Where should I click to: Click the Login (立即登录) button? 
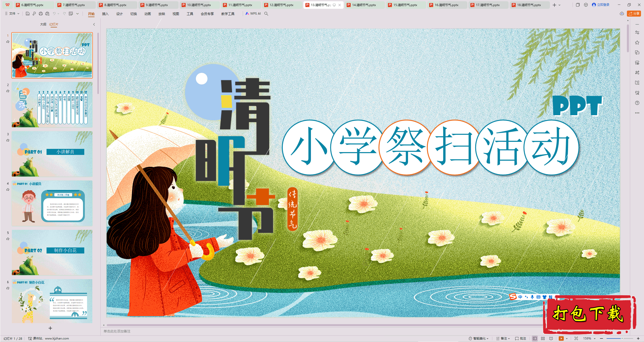601,5
